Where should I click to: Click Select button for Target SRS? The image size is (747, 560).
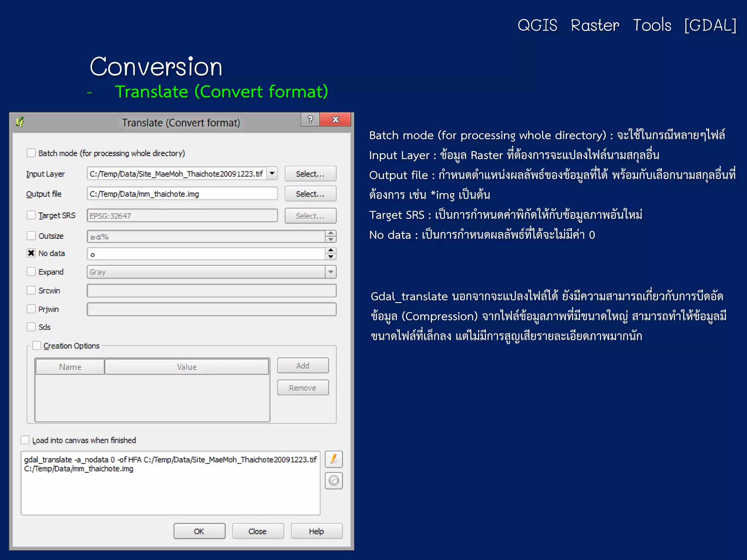[x=310, y=216]
